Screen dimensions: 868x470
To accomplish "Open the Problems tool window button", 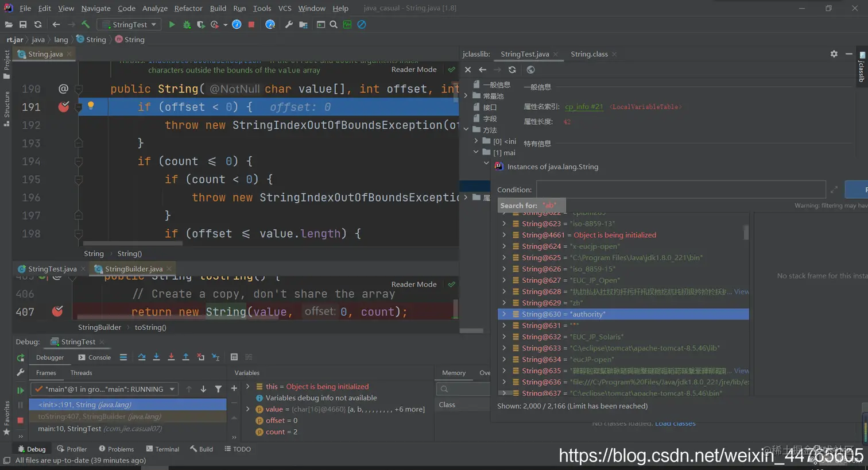I will [x=117, y=449].
